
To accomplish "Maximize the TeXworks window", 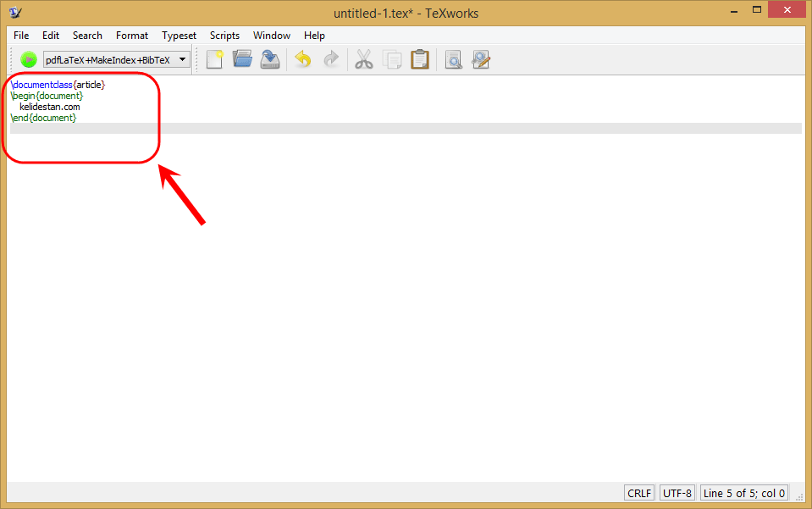I will (757, 10).
